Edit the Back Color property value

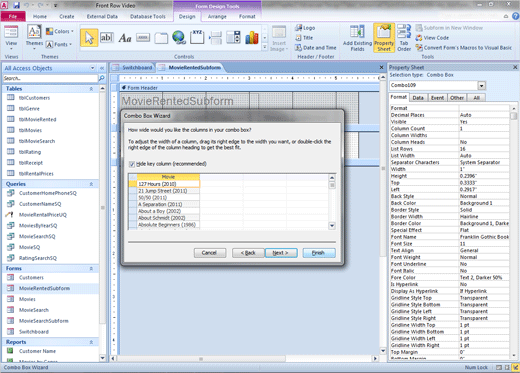(x=484, y=203)
